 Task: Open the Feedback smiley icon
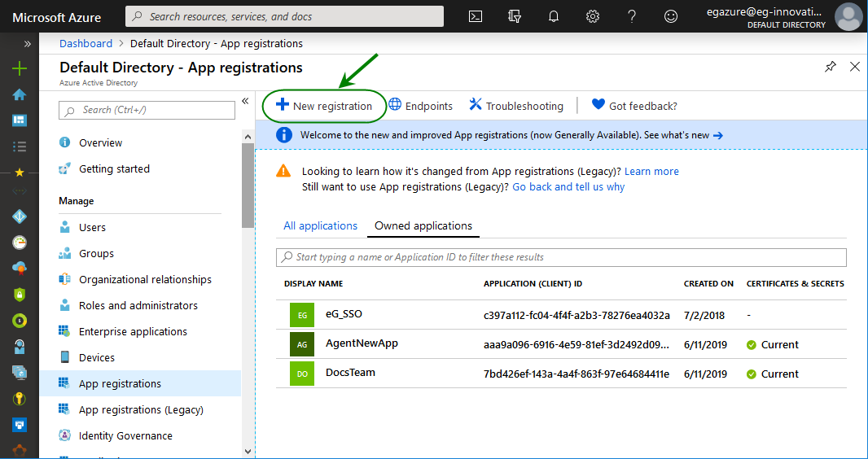tap(671, 16)
